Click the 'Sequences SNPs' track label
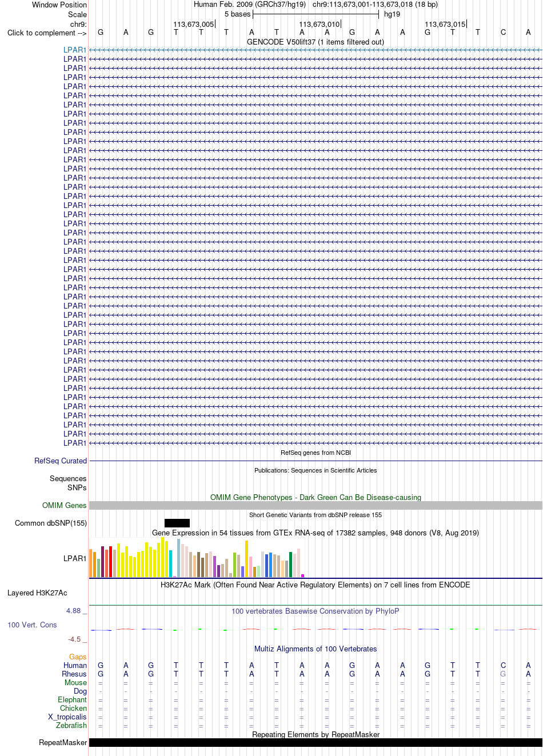The width and height of the screenshot is (543, 756). (x=68, y=483)
